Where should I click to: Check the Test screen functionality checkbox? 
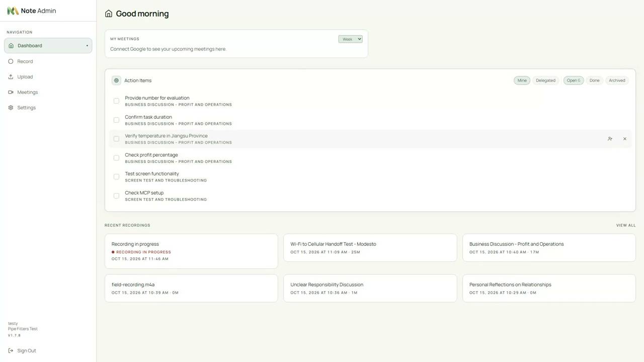(116, 176)
